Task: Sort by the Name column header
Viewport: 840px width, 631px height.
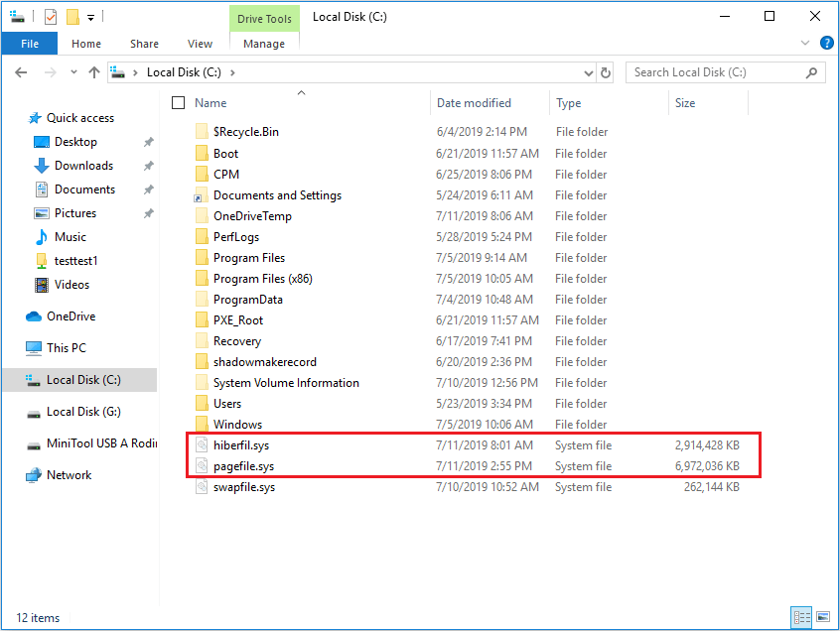Action: [210, 103]
